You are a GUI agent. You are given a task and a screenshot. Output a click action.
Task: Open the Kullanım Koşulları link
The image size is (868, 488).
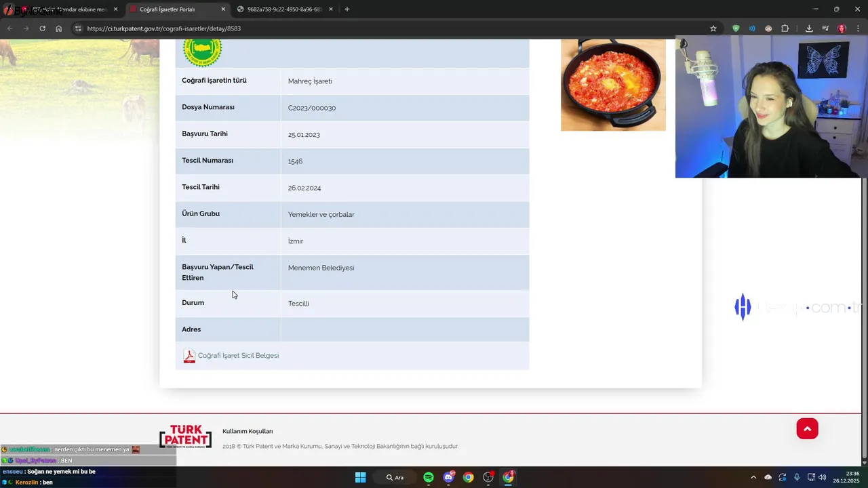click(x=248, y=432)
